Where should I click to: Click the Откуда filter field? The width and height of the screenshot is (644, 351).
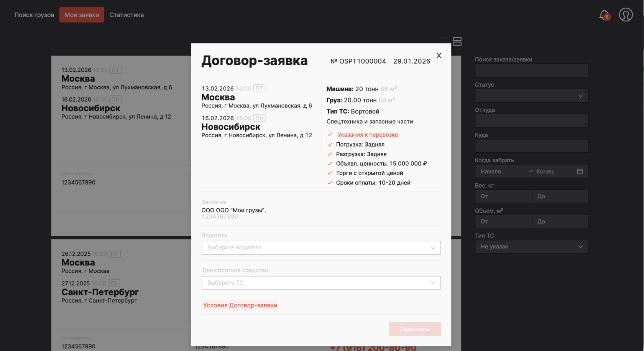tap(531, 120)
